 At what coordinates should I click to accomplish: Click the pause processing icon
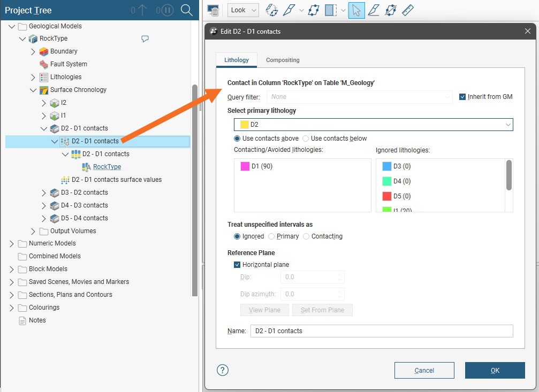click(168, 10)
